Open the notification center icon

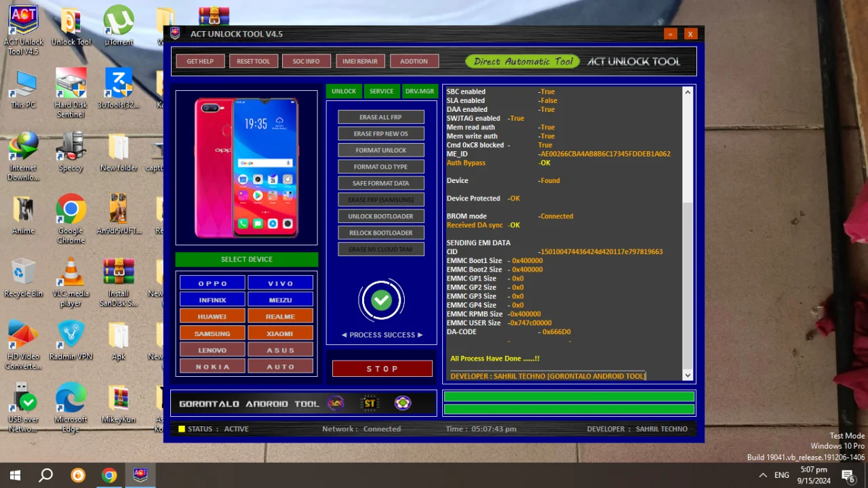pyautogui.click(x=848, y=475)
